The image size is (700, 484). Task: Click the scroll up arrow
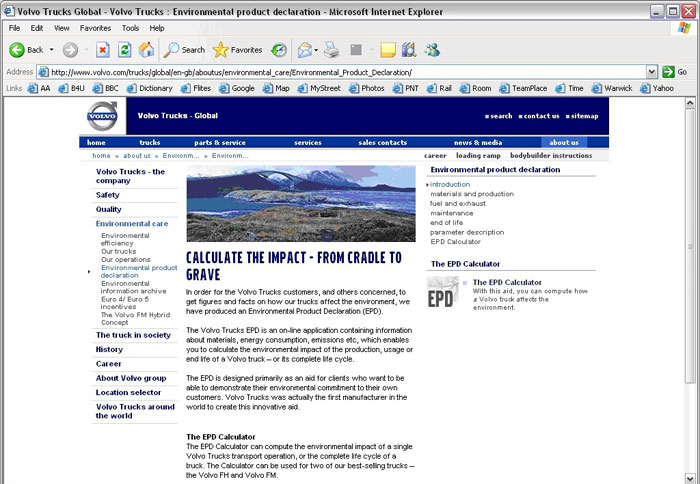coord(690,104)
